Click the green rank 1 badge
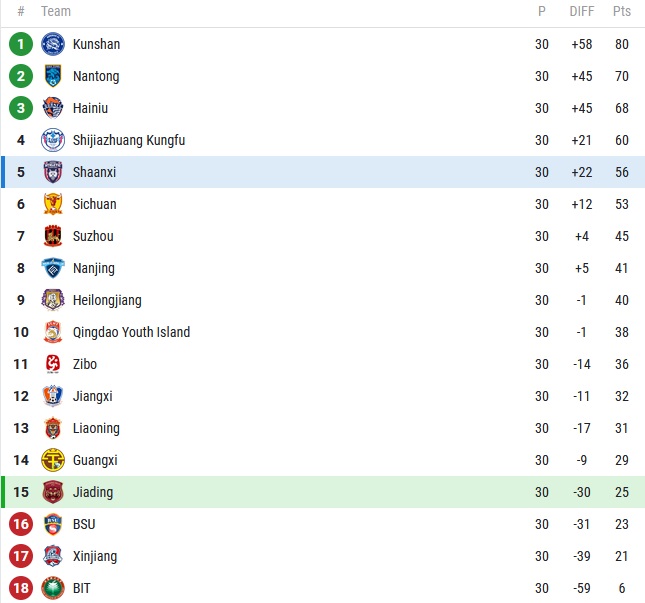The height and width of the screenshot is (603, 645). point(20,44)
